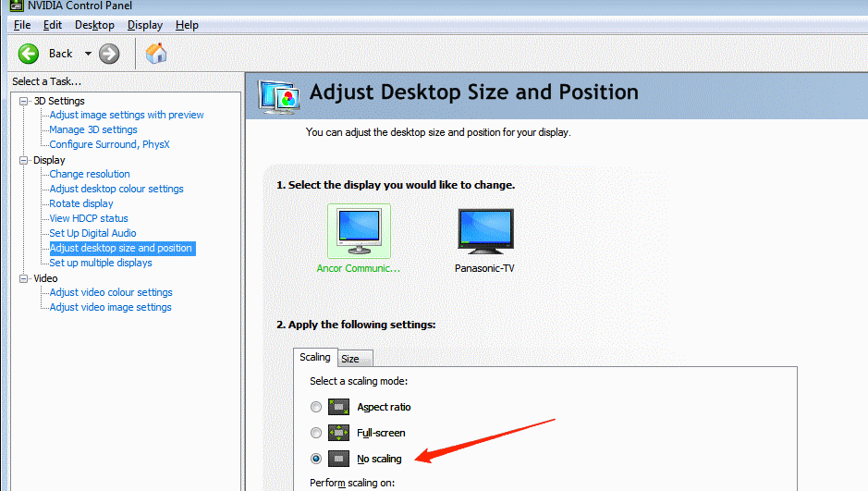Click the Aspect ratio scaling icon
868x491 pixels.
(338, 407)
